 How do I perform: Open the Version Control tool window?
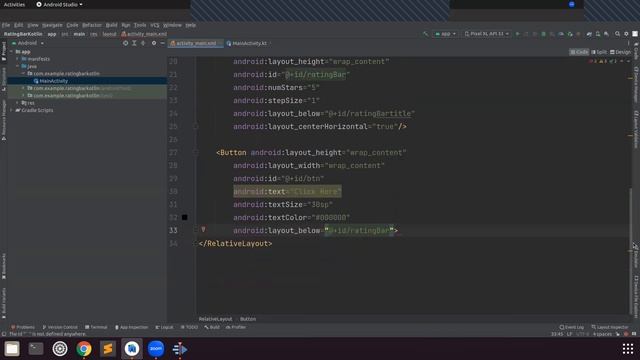60,327
